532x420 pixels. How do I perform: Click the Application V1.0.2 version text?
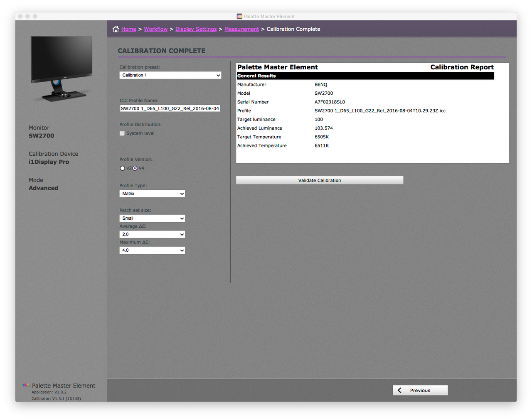(49, 392)
